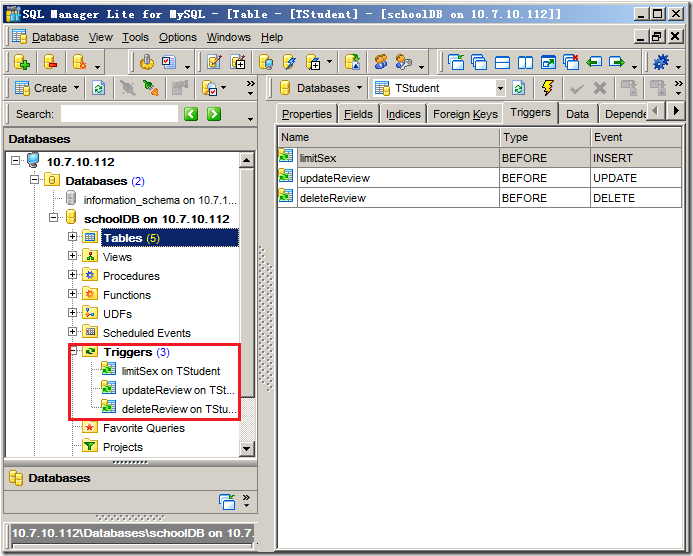Image resolution: width=693 pixels, height=556 pixels.
Task: Click the Tile Vertically windows icon
Action: 525,62
